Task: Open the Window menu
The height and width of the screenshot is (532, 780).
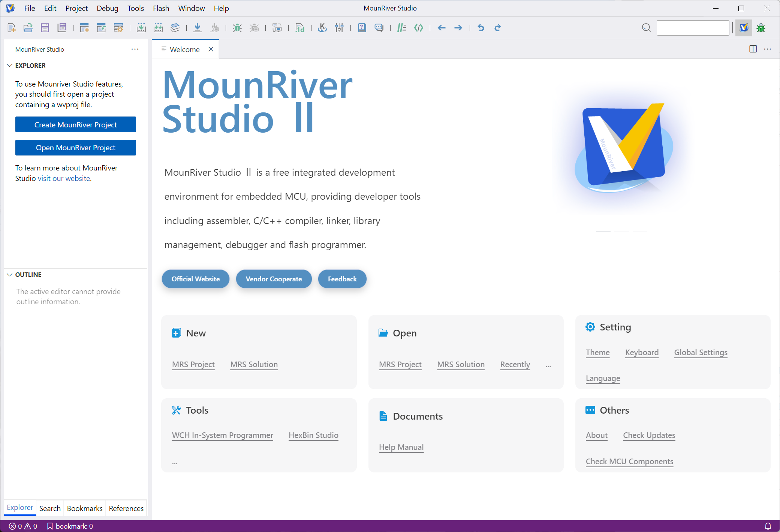Action: coord(192,8)
